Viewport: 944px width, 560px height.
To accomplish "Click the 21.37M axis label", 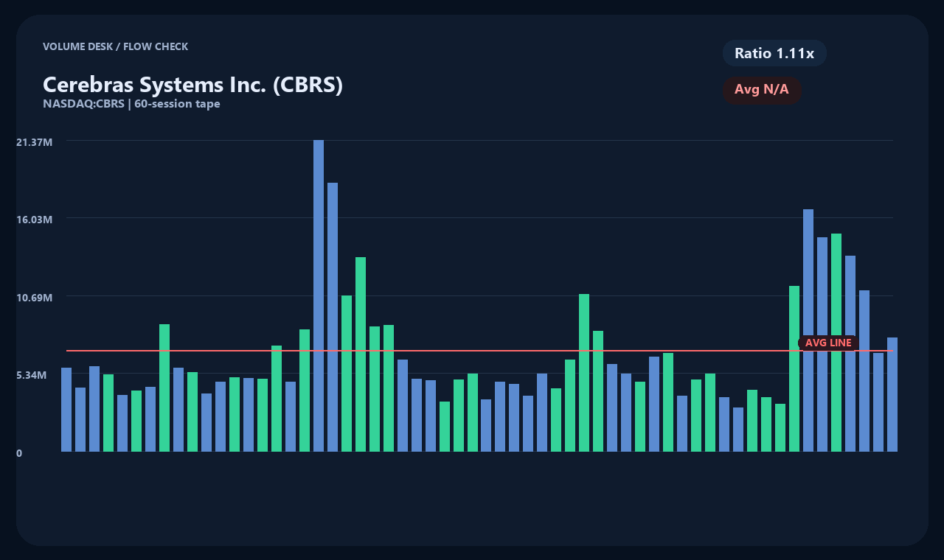I will pos(34,141).
